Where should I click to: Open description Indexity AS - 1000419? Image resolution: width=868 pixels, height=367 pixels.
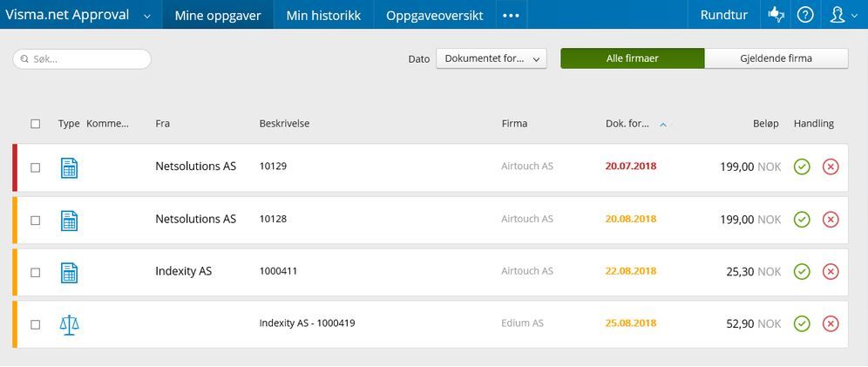coord(308,323)
